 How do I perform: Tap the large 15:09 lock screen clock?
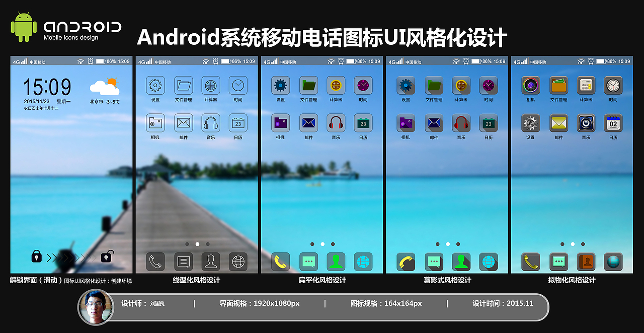(46, 86)
